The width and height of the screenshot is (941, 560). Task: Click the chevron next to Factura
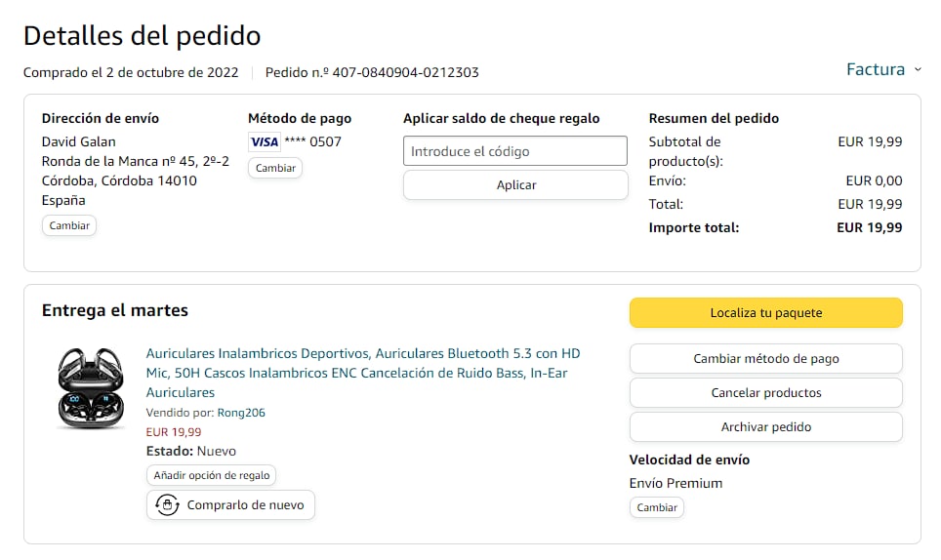(x=918, y=70)
